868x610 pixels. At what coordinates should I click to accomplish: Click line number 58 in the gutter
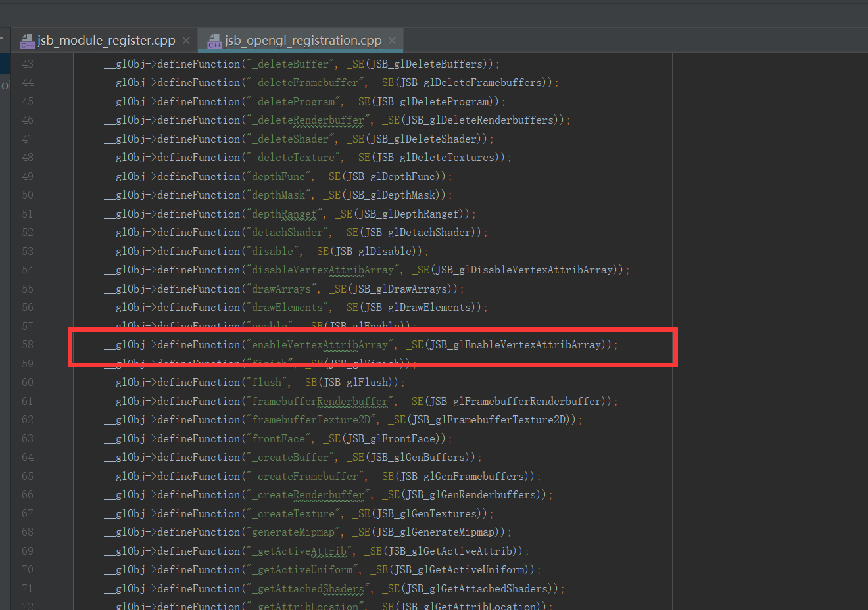28,345
